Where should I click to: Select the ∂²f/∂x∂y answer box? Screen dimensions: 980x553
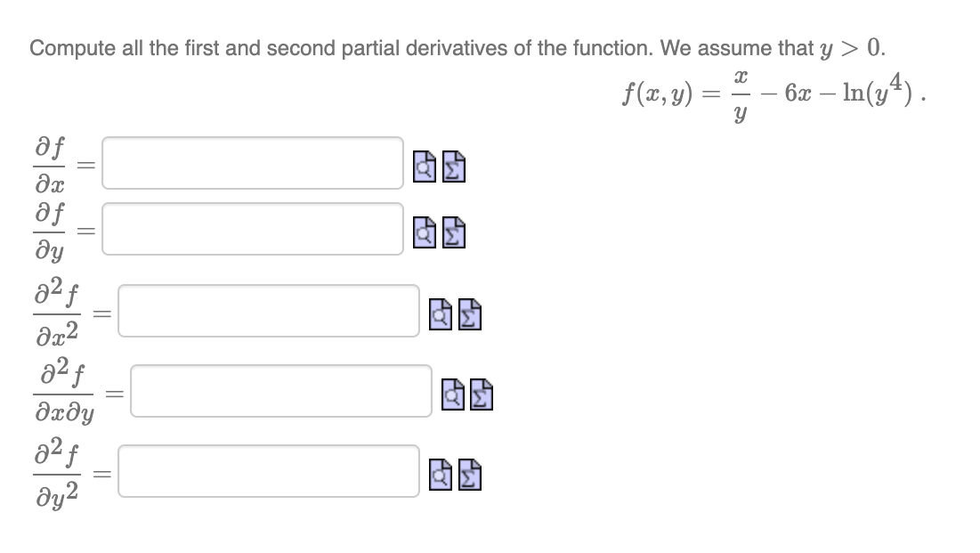point(280,392)
